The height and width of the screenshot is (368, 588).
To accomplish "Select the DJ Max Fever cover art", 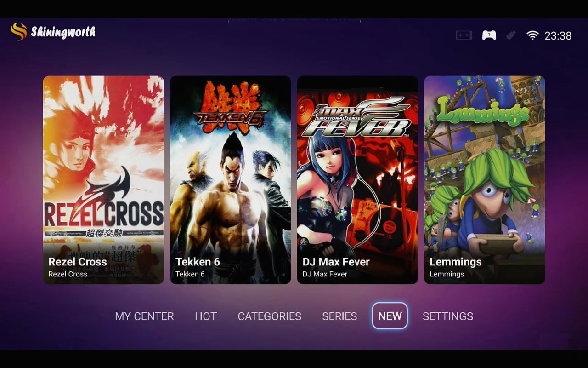I will pyautogui.click(x=357, y=180).
